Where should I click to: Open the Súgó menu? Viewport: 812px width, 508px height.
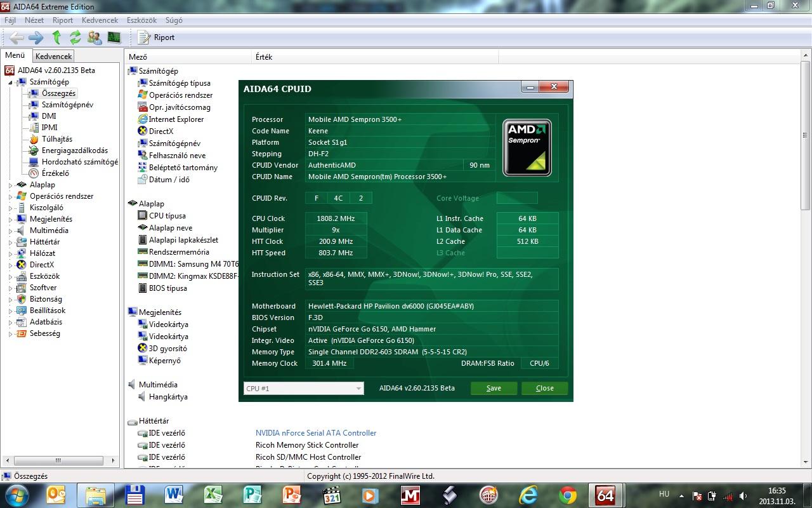pos(174,20)
